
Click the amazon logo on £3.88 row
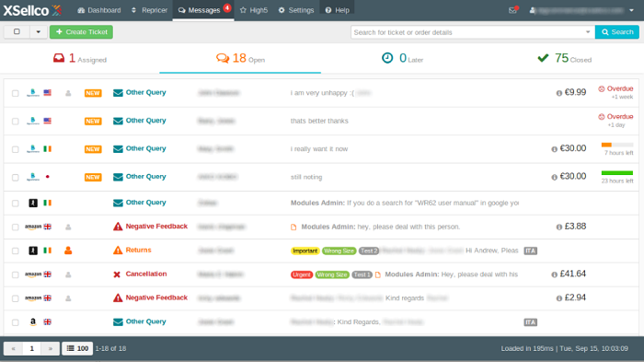(x=33, y=227)
